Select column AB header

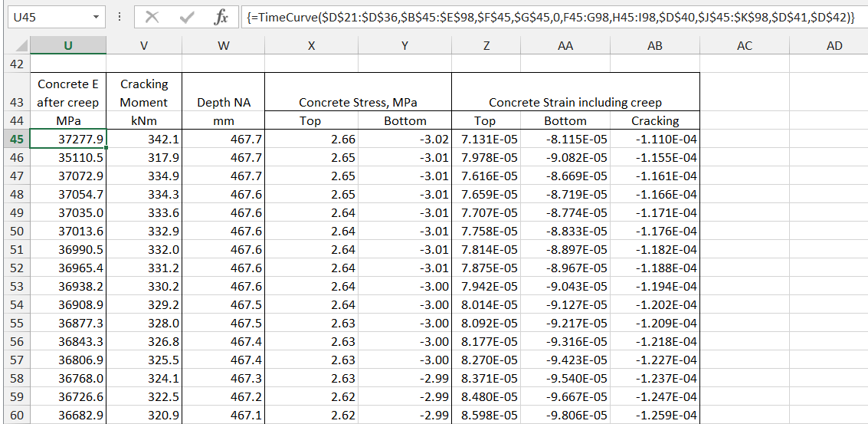[654, 46]
